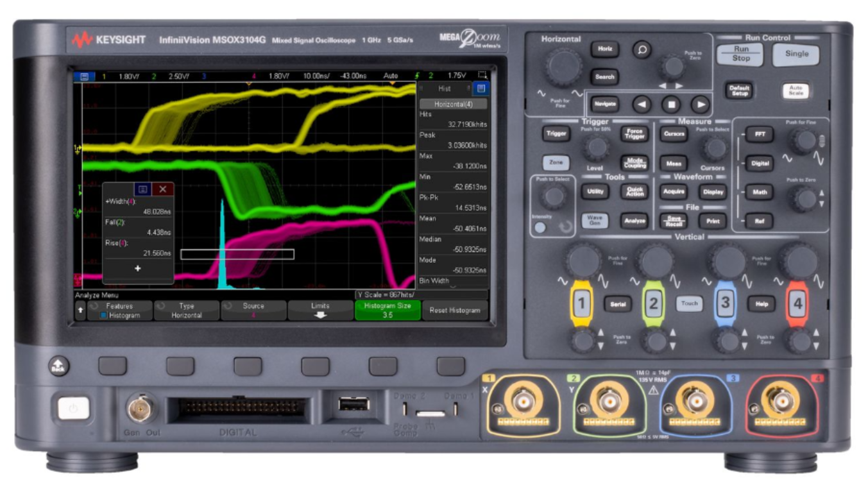Expand the Limits softkey submenu

(319, 311)
